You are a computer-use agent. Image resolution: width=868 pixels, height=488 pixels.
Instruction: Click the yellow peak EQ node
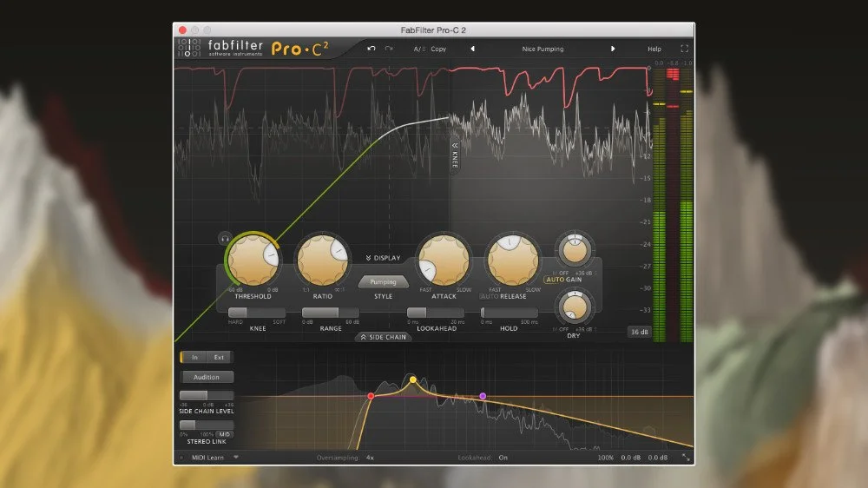pyautogui.click(x=413, y=379)
